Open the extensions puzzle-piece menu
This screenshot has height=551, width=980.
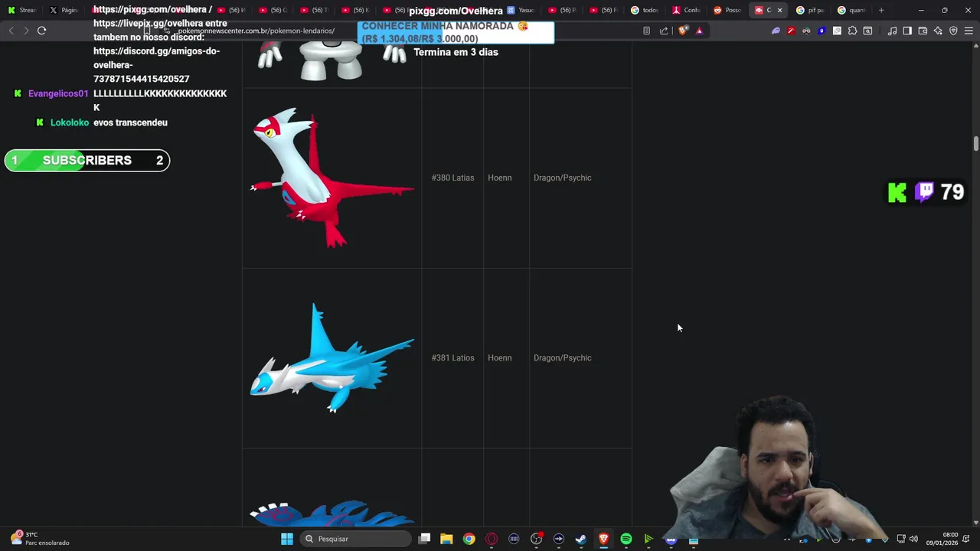(852, 31)
